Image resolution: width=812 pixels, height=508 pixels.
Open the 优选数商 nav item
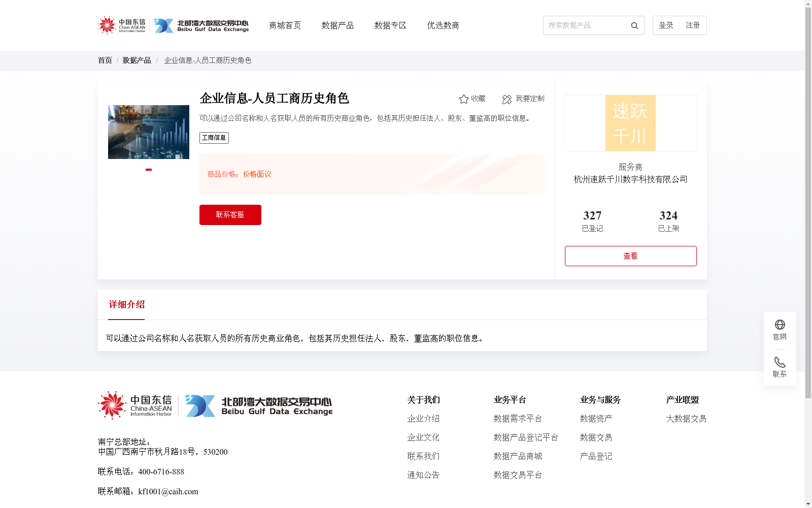(x=443, y=25)
